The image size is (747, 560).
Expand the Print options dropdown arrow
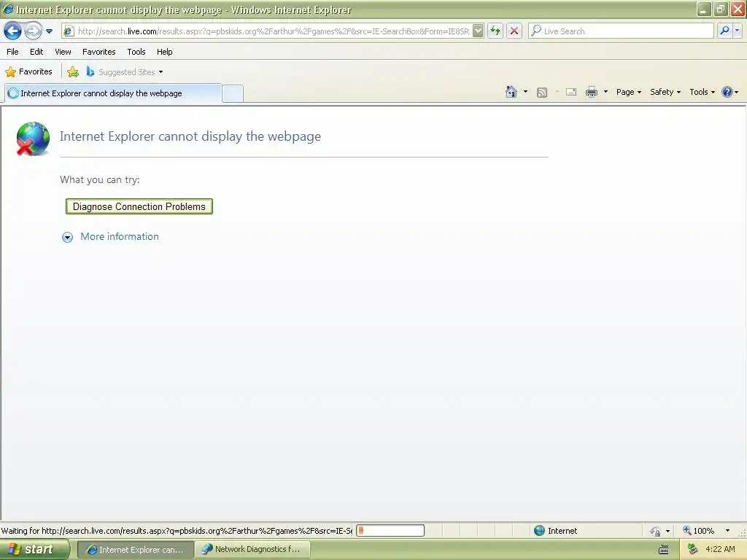coord(605,92)
